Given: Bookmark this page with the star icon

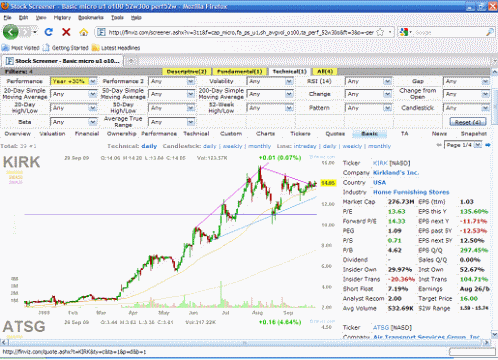Looking at the screenshot, I should pyautogui.click(x=380, y=32).
